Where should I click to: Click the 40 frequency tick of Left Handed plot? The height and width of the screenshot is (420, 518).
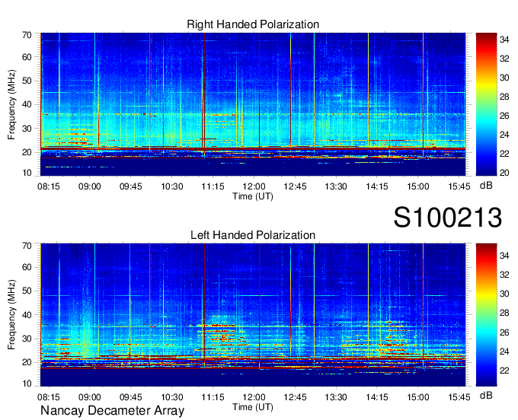click(x=27, y=315)
